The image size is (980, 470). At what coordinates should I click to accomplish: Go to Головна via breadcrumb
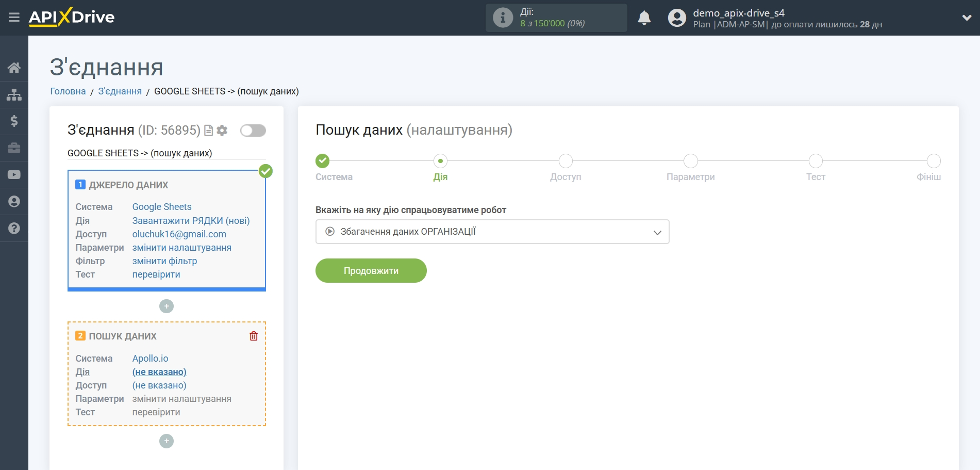point(67,91)
